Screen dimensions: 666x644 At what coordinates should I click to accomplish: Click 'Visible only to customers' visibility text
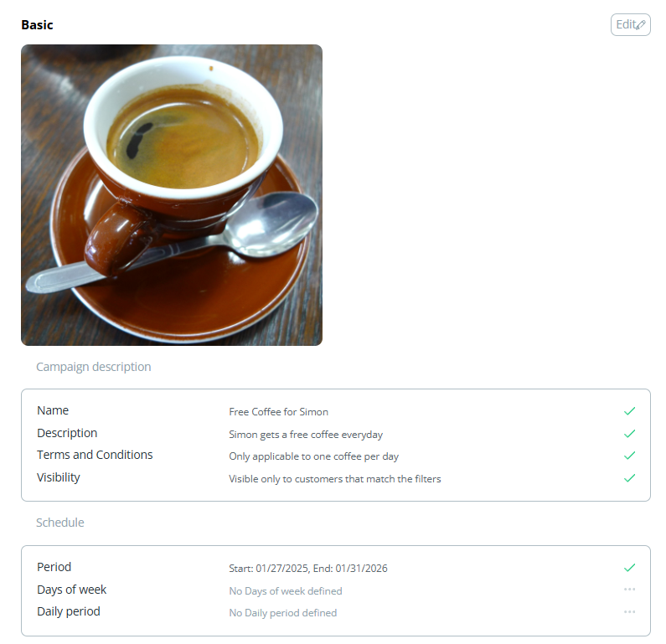[335, 479]
